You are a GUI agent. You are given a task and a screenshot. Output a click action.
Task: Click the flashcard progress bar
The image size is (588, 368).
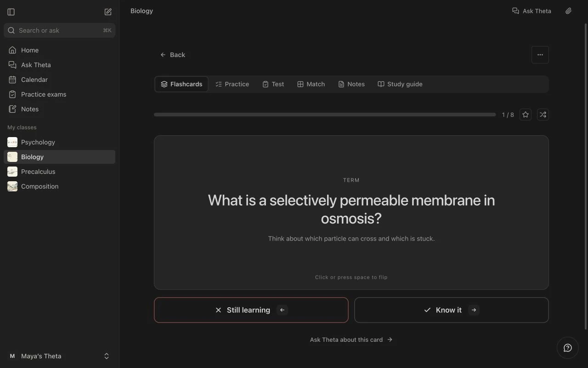[325, 115]
